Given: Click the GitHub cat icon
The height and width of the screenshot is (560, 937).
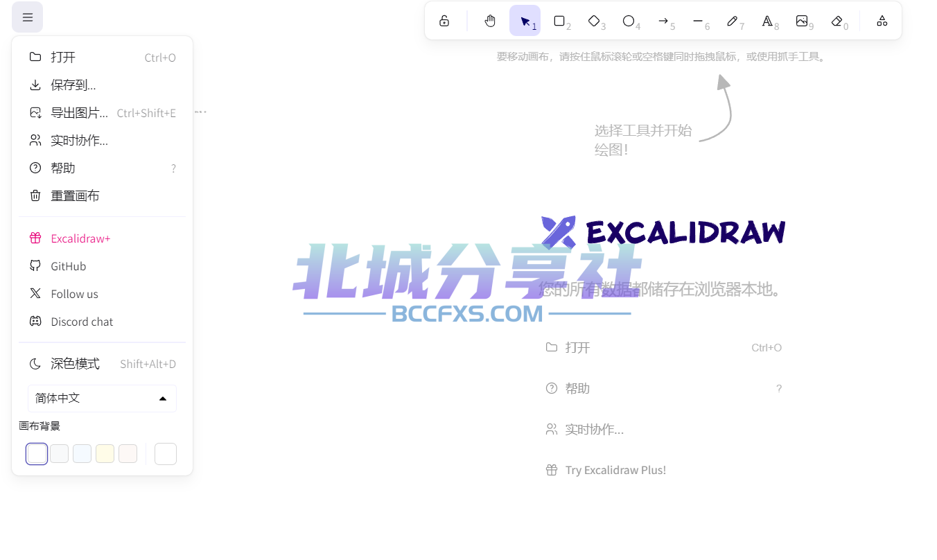Looking at the screenshot, I should [35, 265].
